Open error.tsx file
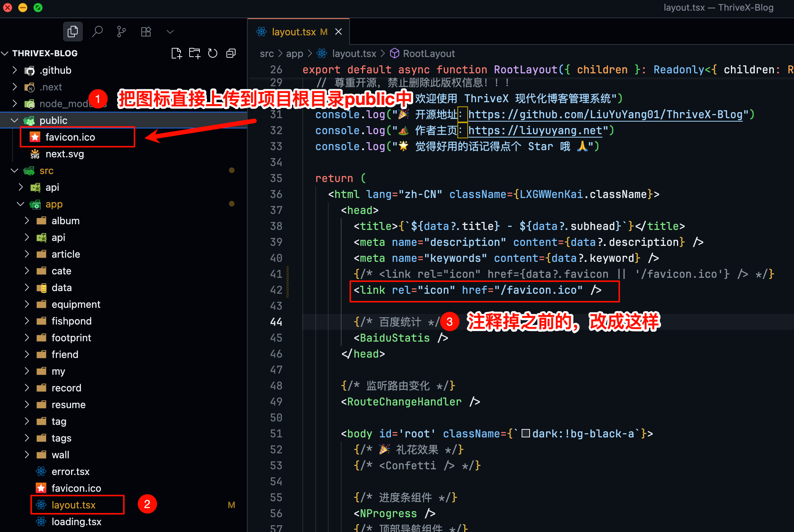Image resolution: width=794 pixels, height=532 pixels. [71, 471]
